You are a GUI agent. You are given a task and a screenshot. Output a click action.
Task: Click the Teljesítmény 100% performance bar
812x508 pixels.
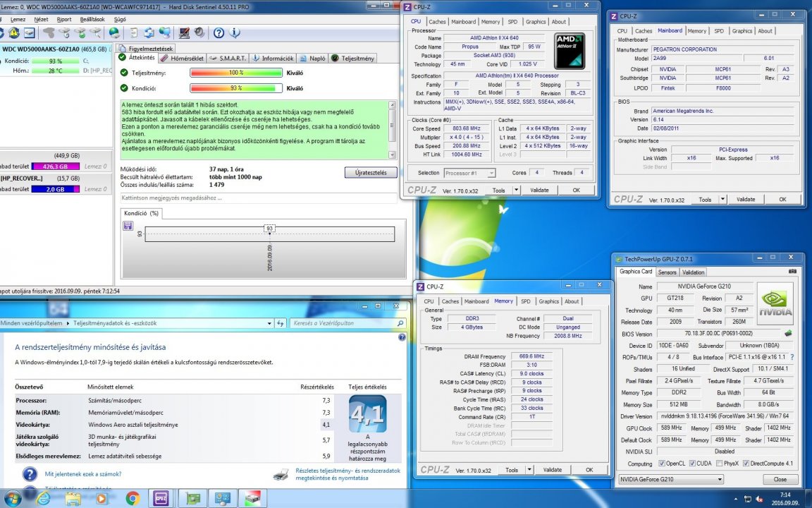(235, 73)
